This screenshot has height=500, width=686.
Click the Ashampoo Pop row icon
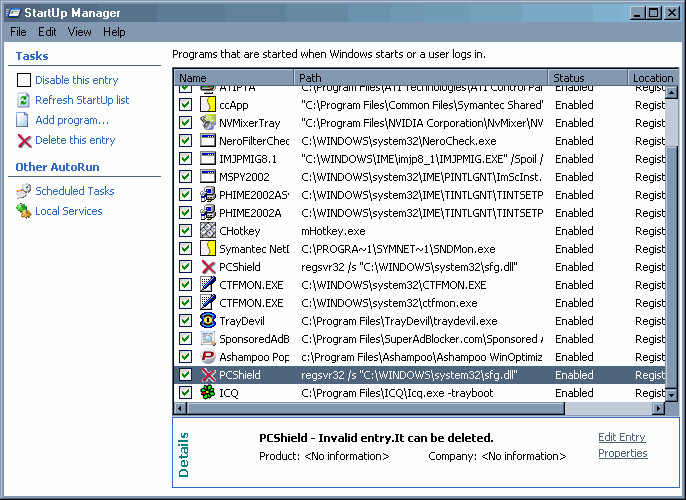[x=208, y=357]
